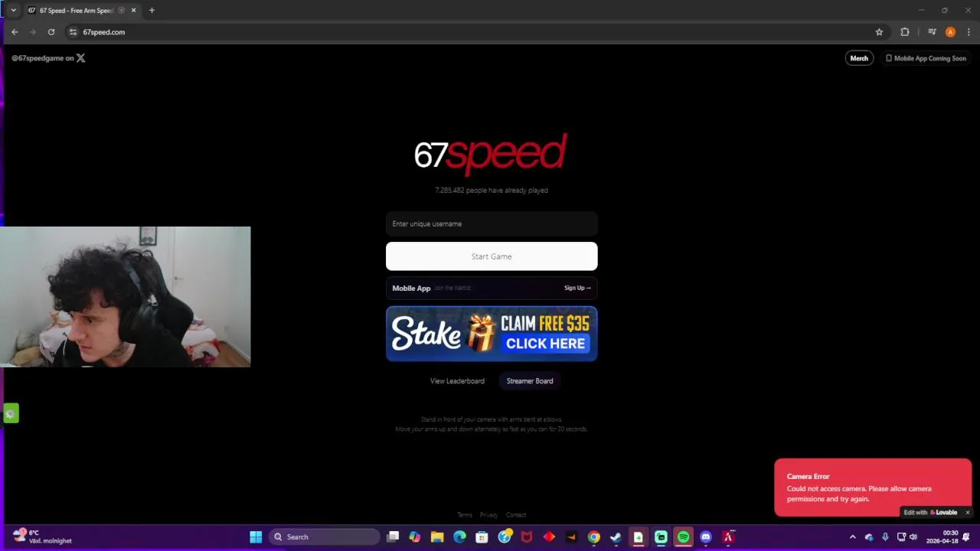The height and width of the screenshot is (551, 980).
Task: Open the media controls toolbar icon
Action: (932, 32)
